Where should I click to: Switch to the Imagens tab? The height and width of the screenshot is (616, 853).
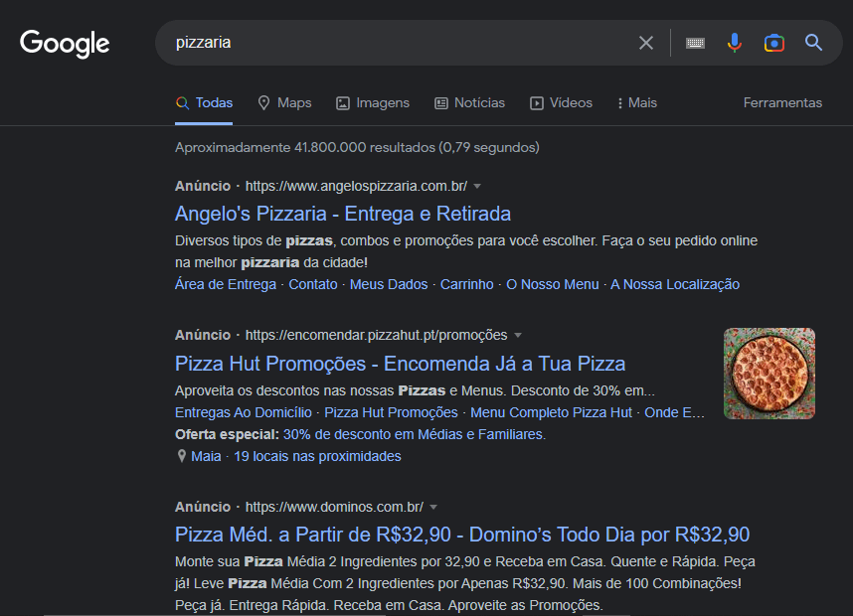tap(373, 102)
